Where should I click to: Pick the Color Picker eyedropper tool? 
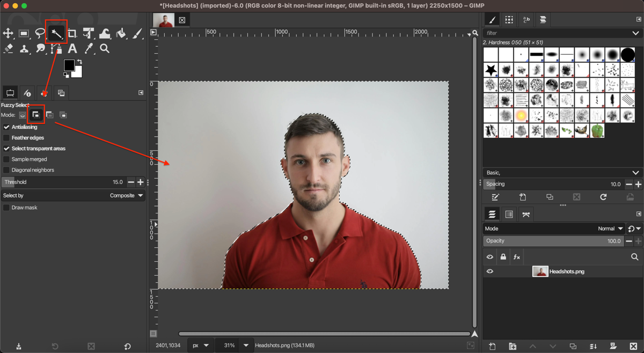tap(89, 48)
